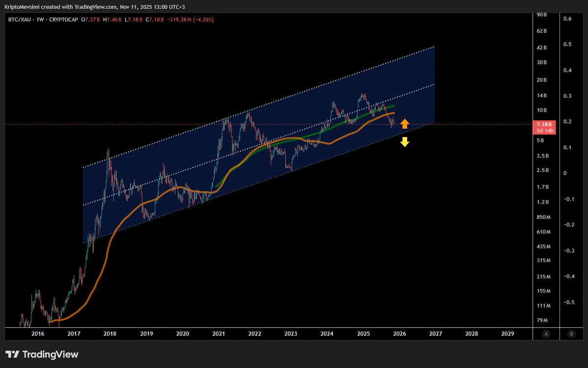
Task: Click the 610M price scale label
Action: coord(543,232)
